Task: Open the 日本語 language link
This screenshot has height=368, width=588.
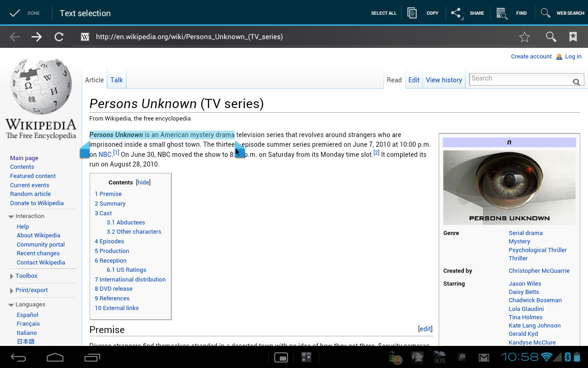Action: pos(26,342)
